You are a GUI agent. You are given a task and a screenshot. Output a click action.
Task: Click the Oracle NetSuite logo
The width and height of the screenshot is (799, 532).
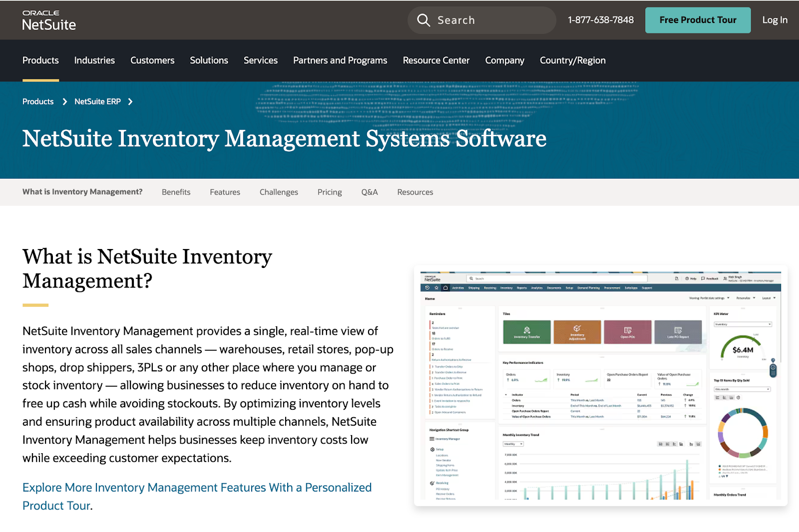click(x=49, y=20)
